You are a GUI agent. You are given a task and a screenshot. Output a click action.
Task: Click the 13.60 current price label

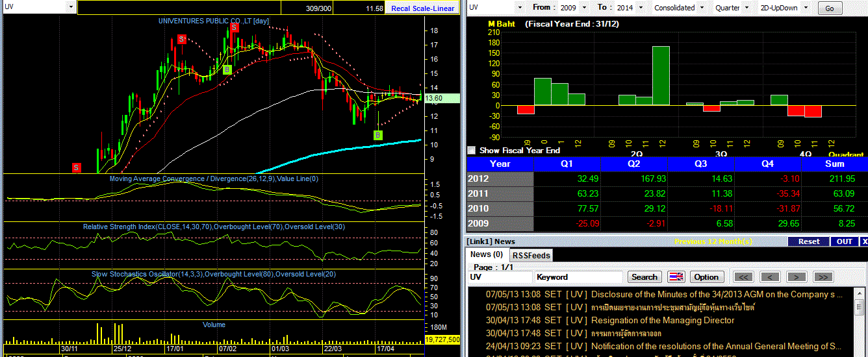(442, 98)
